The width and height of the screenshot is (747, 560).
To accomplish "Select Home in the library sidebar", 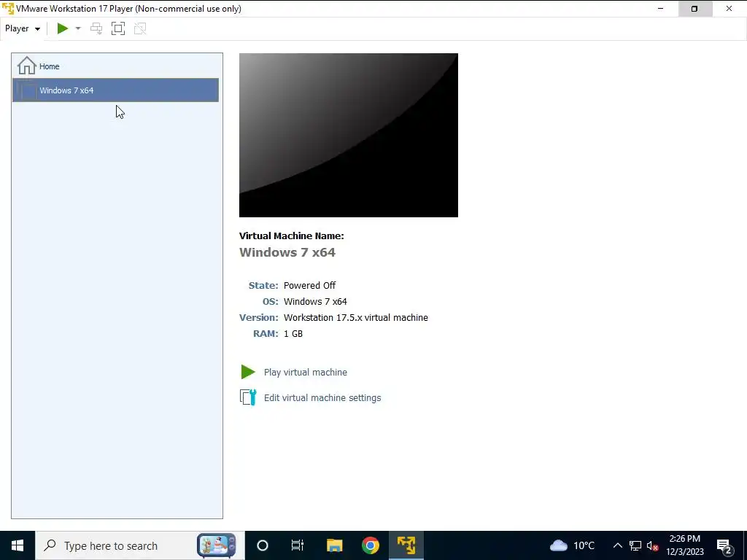I will pos(115,66).
